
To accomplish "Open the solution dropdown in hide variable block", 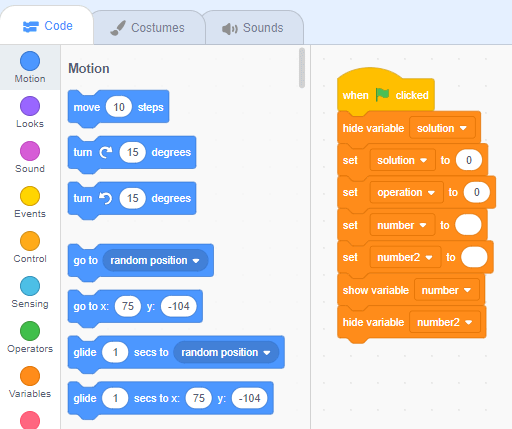I will click(x=442, y=128).
